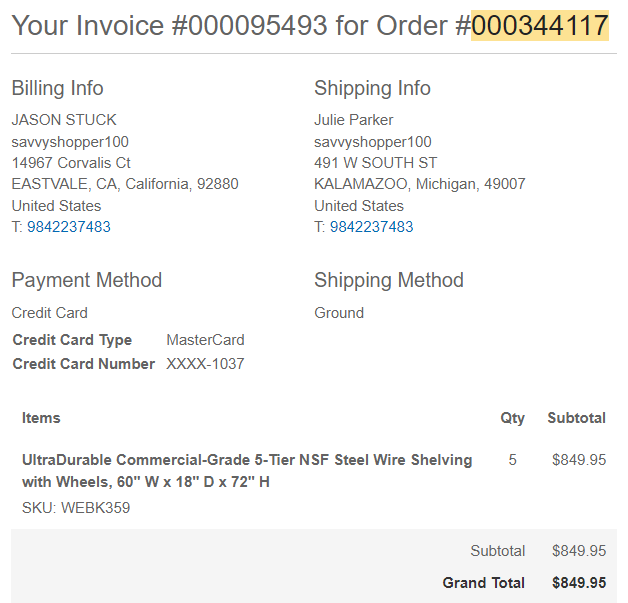Click the Shipping Method heading
Screen dimensions: 628x603
click(389, 280)
